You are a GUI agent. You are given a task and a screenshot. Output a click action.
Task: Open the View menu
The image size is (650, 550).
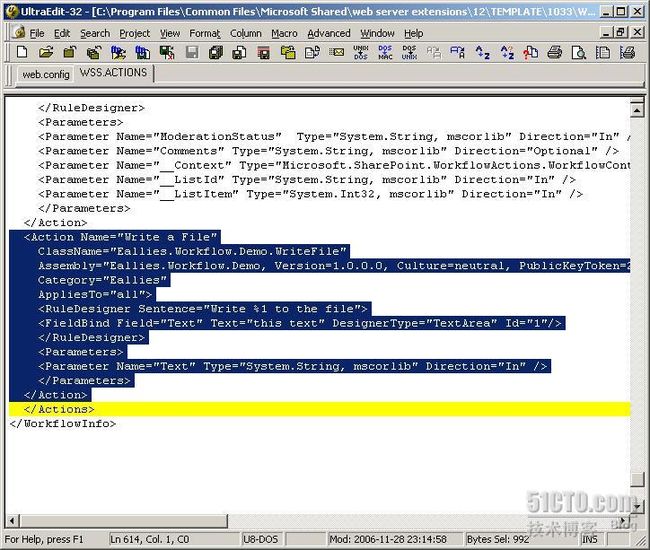pyautogui.click(x=170, y=33)
